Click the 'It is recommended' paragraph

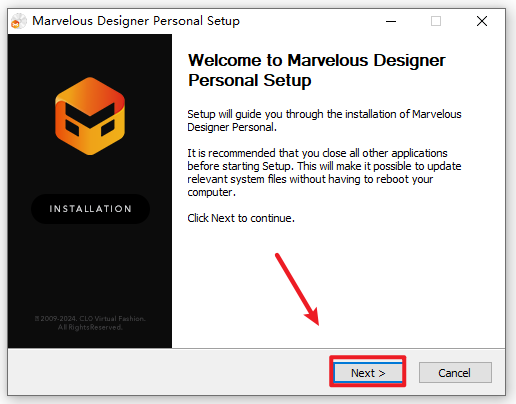point(324,173)
